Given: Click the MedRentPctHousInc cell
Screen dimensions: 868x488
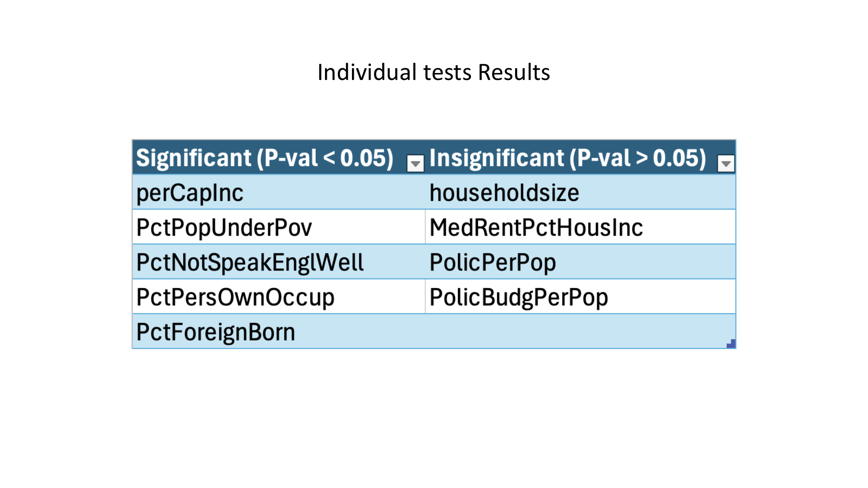Looking at the screenshot, I should [x=580, y=227].
